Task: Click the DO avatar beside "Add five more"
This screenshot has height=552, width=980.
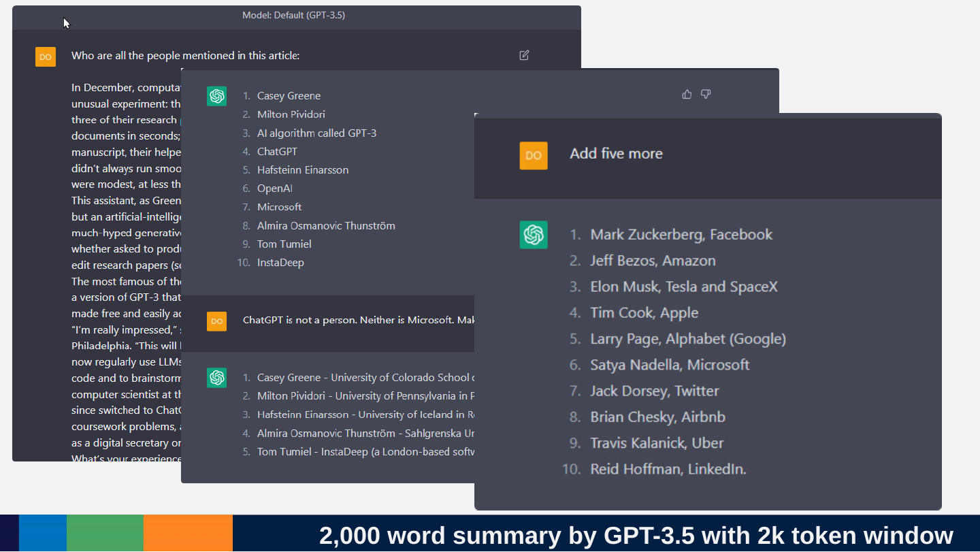Action: click(534, 155)
